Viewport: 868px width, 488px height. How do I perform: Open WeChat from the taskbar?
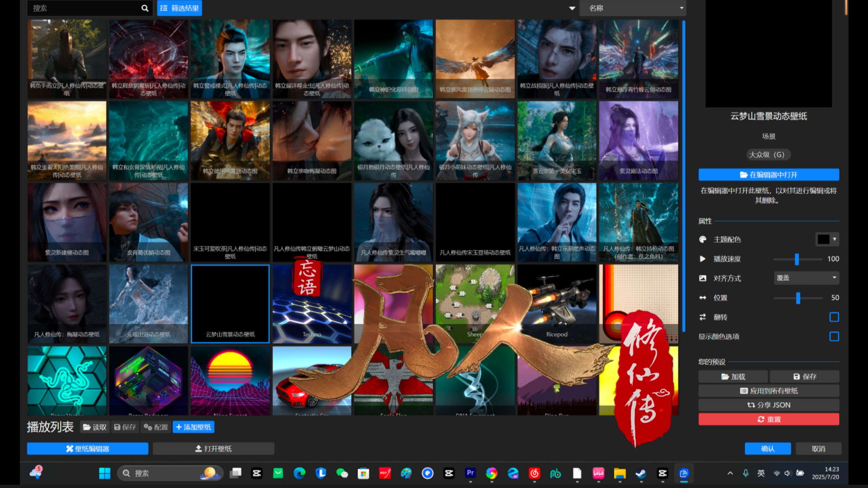coord(342,473)
